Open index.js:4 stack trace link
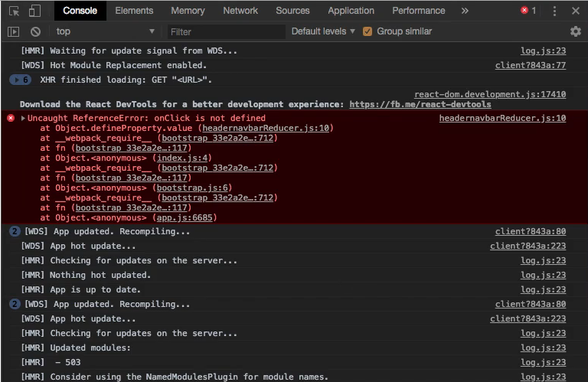Image resolution: width=588 pixels, height=382 pixels. (x=182, y=158)
